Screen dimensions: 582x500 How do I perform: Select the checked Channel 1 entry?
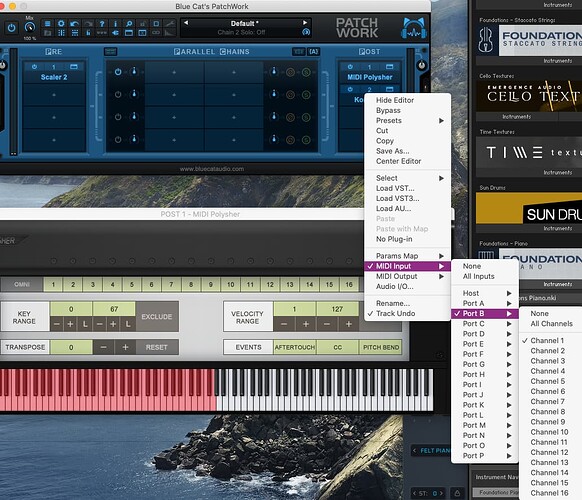(551, 340)
